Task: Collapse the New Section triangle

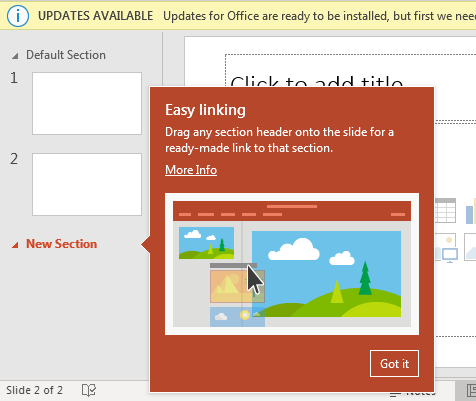Action: [x=15, y=245]
